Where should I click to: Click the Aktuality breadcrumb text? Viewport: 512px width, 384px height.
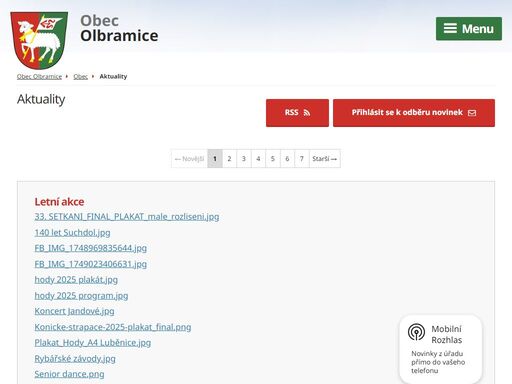(113, 76)
